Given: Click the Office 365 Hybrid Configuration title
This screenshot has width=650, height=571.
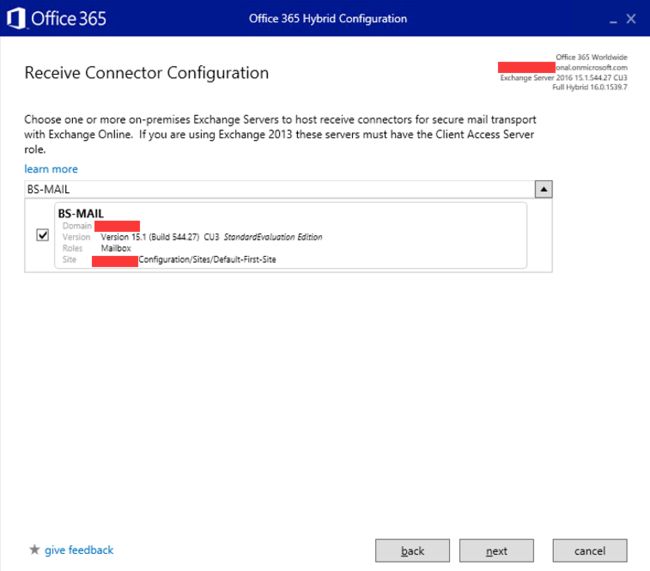Looking at the screenshot, I should tap(328, 19).
